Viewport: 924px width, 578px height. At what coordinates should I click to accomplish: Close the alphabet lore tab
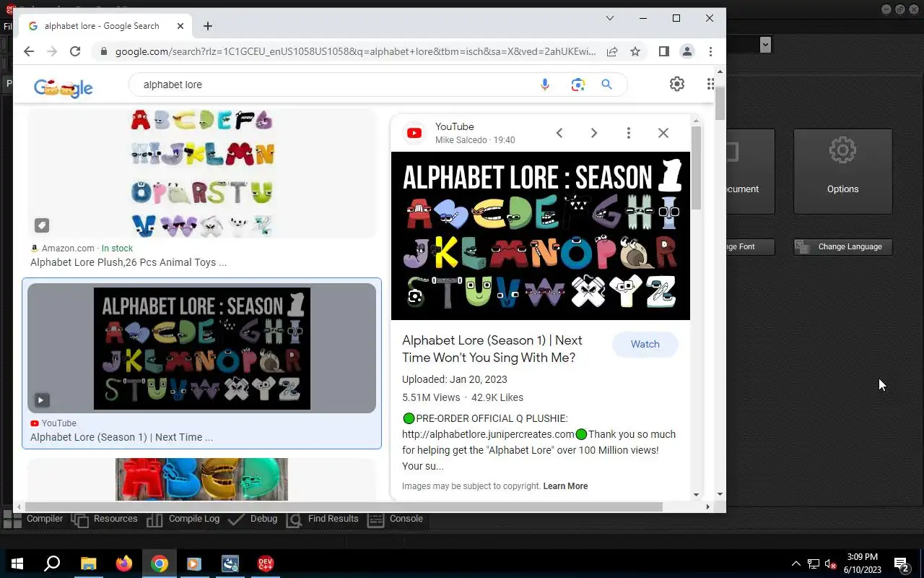180,26
